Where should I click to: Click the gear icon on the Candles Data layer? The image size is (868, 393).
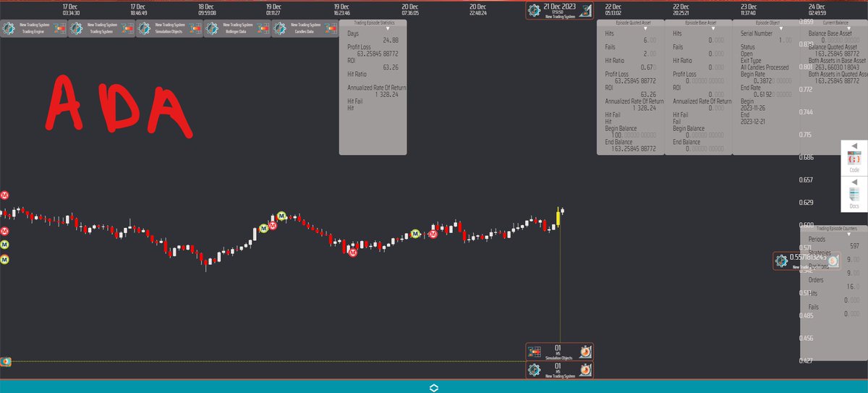[280, 29]
